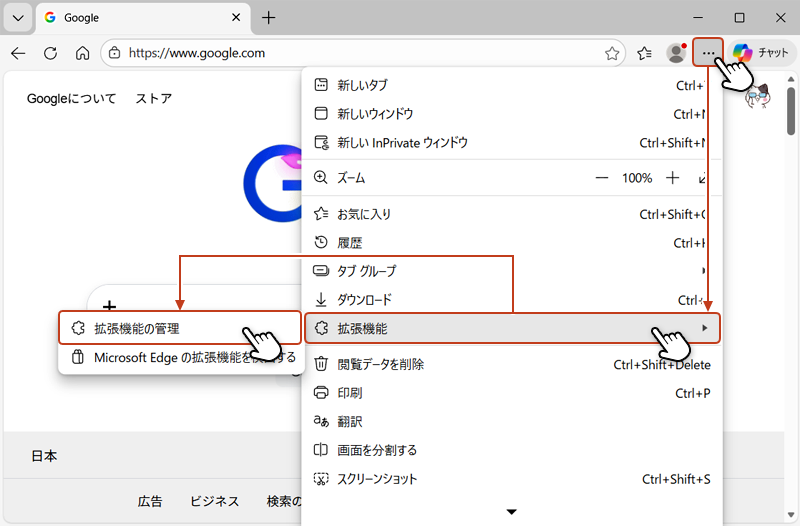This screenshot has height=526, width=800.
Task: Click the Google doodle logo
Action: (273, 183)
